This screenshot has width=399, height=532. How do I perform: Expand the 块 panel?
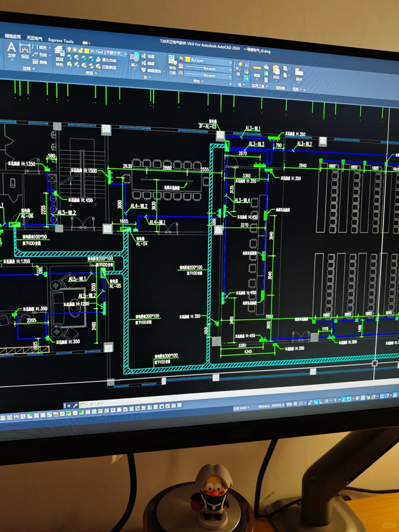point(147,77)
